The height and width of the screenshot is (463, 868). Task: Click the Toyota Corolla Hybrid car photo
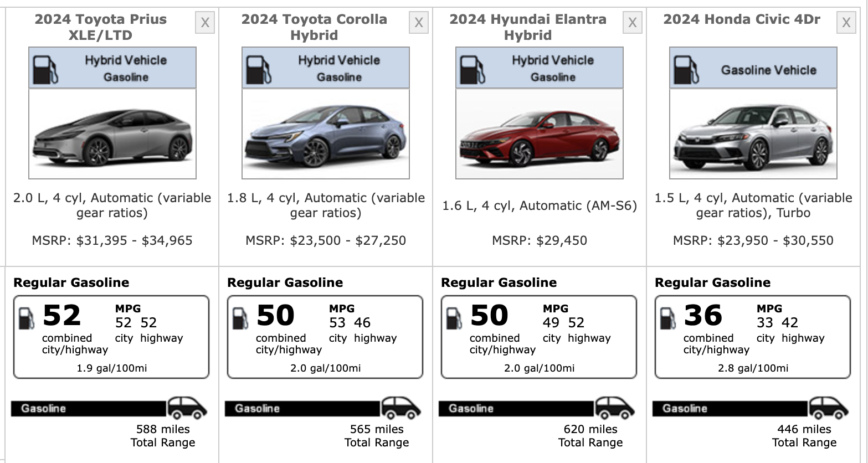pos(326,134)
